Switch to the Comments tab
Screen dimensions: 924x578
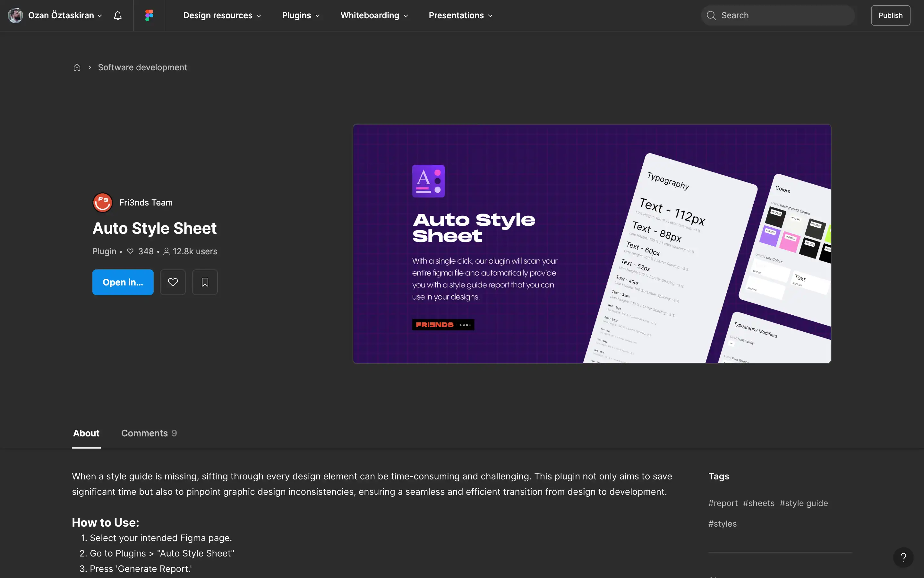[149, 433]
